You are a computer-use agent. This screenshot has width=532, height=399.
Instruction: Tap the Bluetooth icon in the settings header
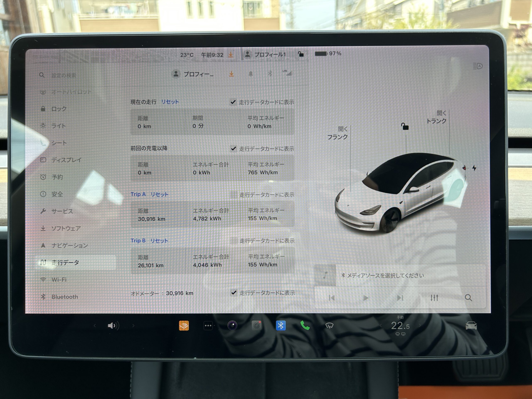pyautogui.click(x=270, y=74)
